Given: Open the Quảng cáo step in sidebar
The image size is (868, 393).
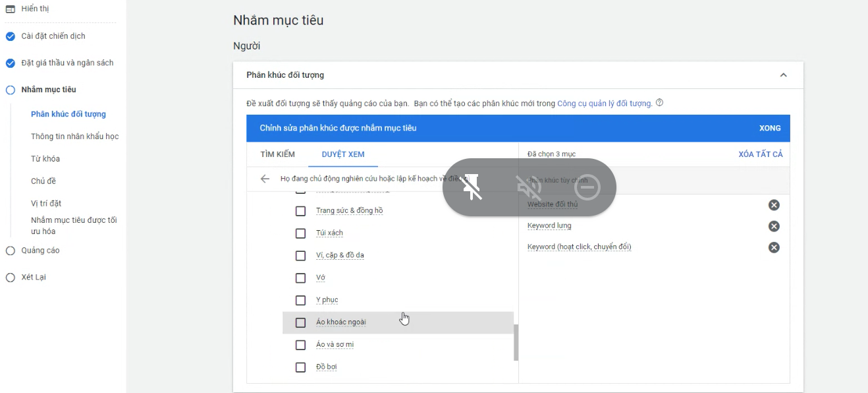Looking at the screenshot, I should [40, 251].
